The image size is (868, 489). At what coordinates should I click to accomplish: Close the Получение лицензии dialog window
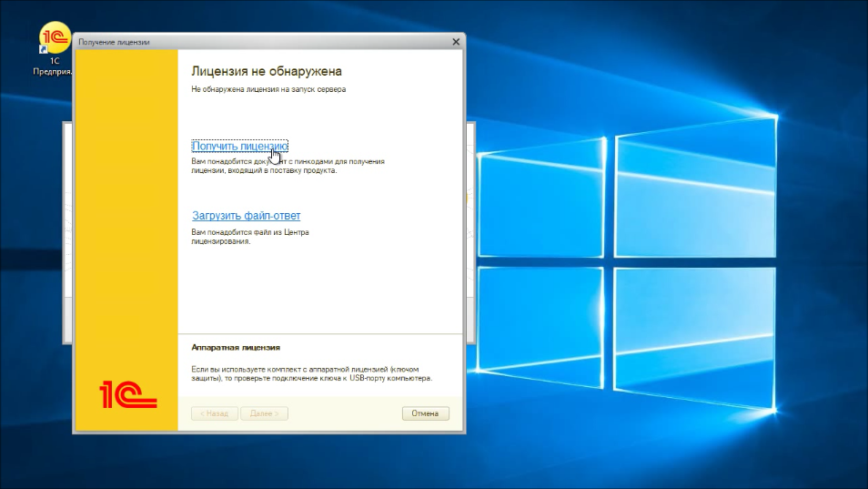click(x=456, y=42)
